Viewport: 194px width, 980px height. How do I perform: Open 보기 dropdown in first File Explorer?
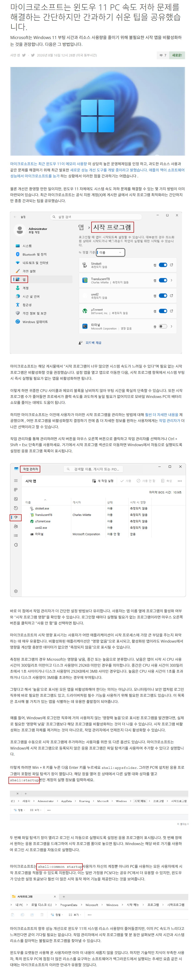click(x=35, y=810)
